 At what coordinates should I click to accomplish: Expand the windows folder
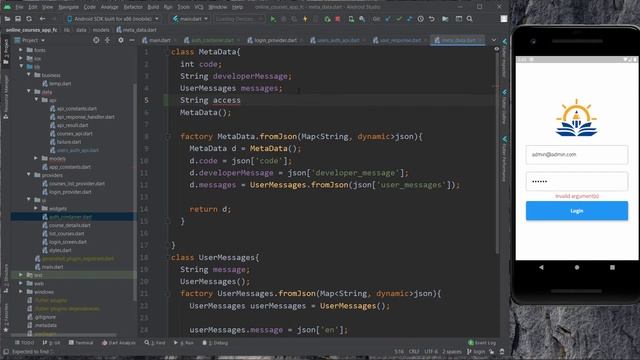21,291
